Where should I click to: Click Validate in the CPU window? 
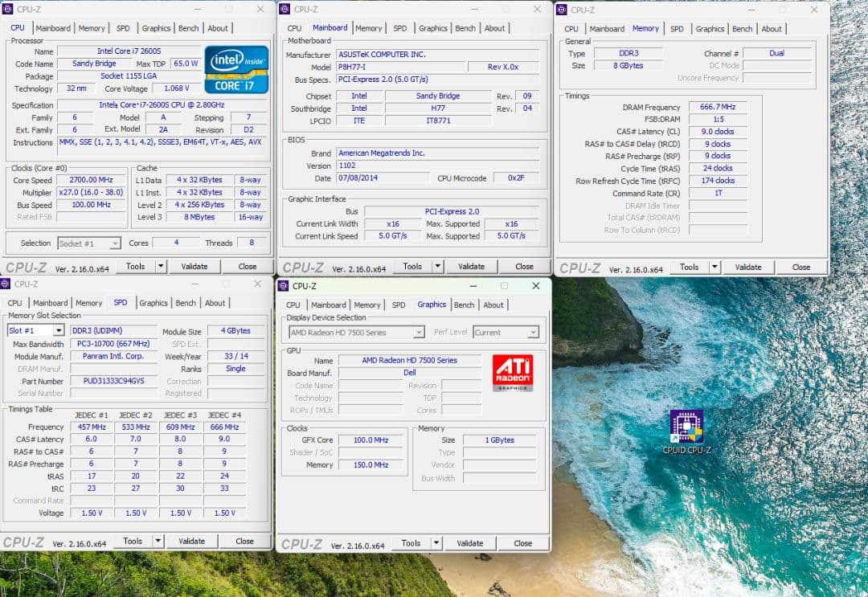196,266
